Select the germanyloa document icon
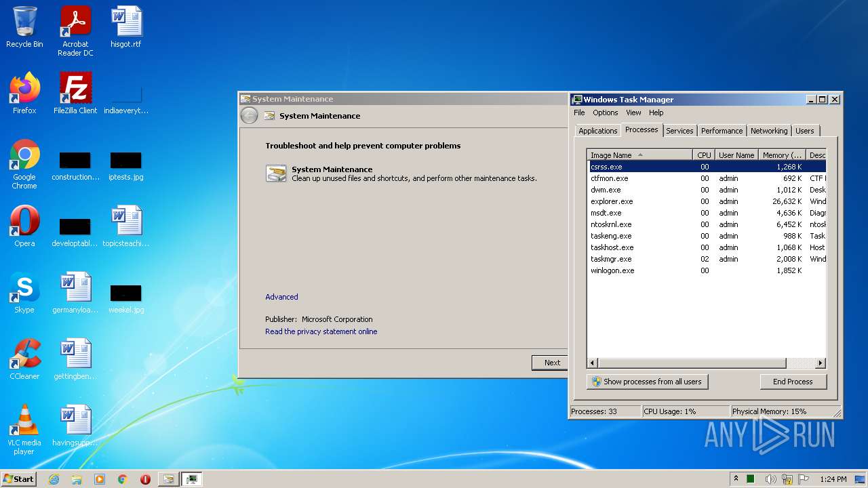868x488 pixels. [75, 293]
